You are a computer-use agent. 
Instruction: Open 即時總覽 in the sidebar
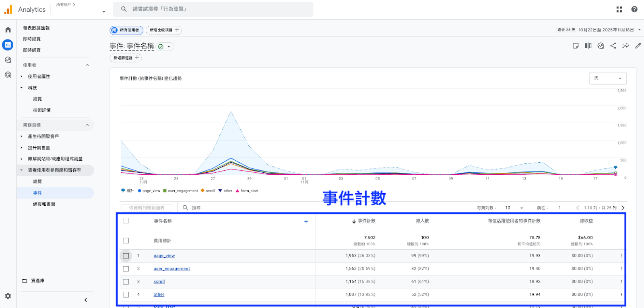(x=32, y=39)
